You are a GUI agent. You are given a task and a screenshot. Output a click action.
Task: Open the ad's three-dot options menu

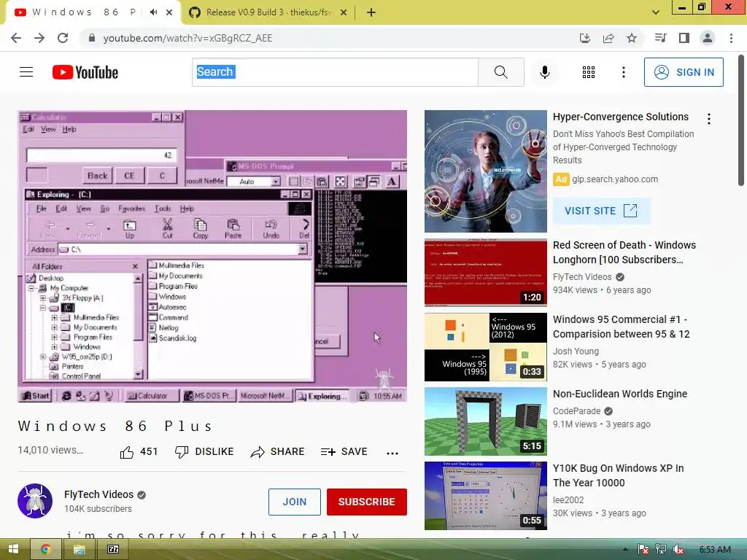click(709, 119)
